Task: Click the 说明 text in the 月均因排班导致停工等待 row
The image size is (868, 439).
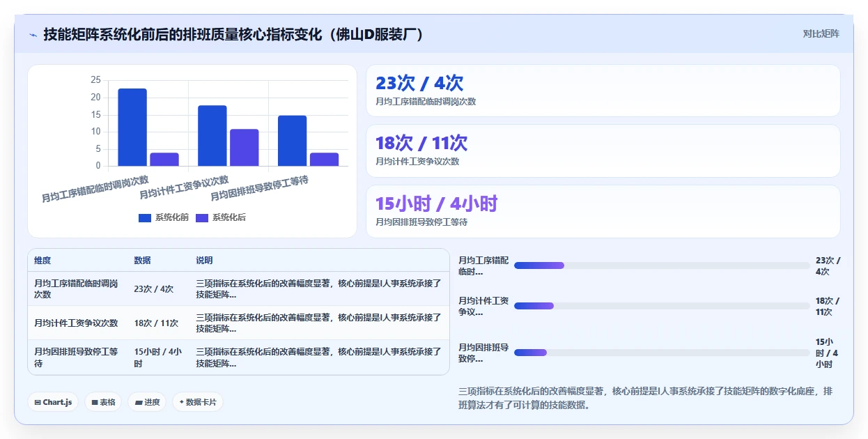Action: click(x=318, y=357)
